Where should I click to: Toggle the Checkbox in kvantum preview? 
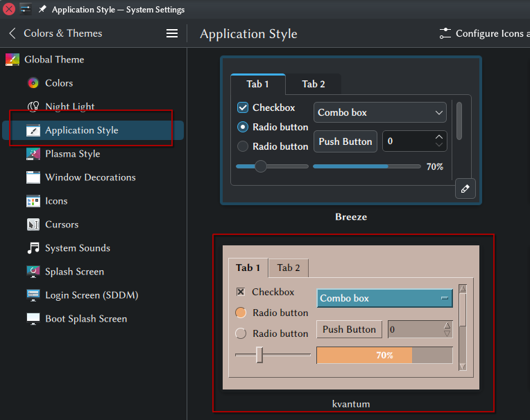241,292
